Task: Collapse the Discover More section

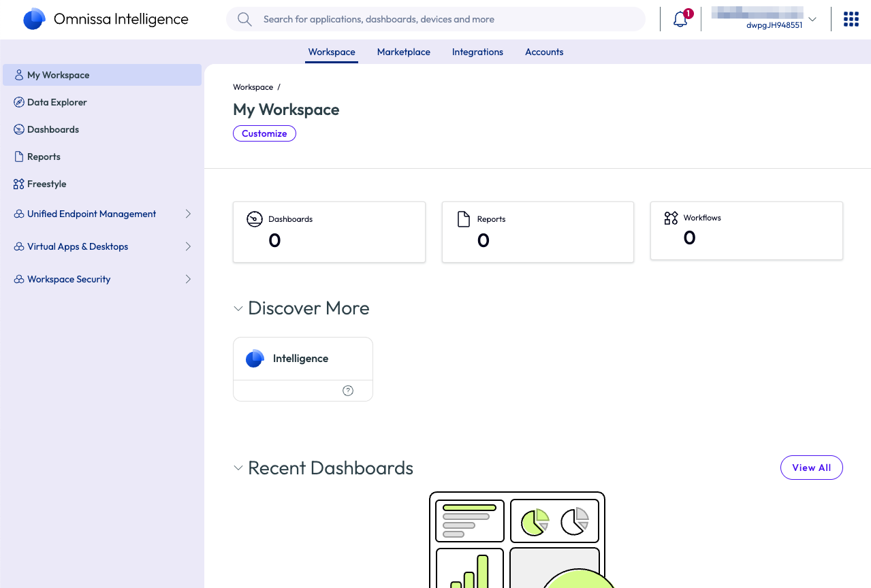Action: click(238, 308)
